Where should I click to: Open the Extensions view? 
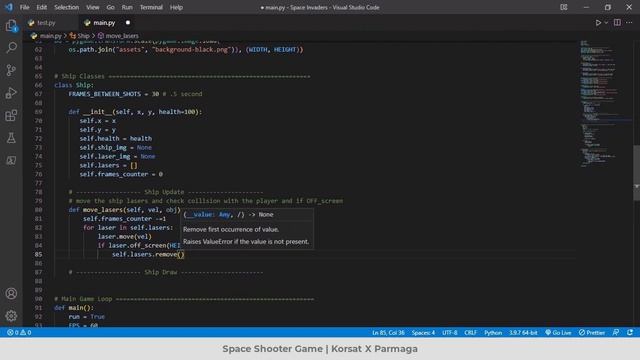[x=11, y=116]
